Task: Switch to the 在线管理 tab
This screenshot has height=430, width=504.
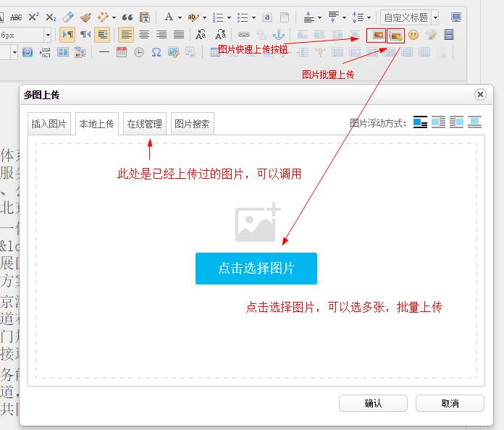Action: click(145, 124)
